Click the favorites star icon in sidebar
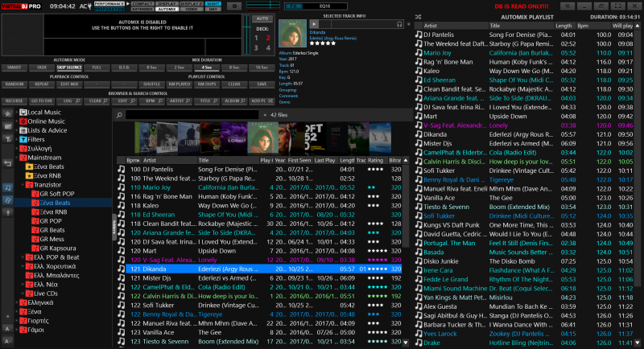644x349 pixels. [x=7, y=113]
